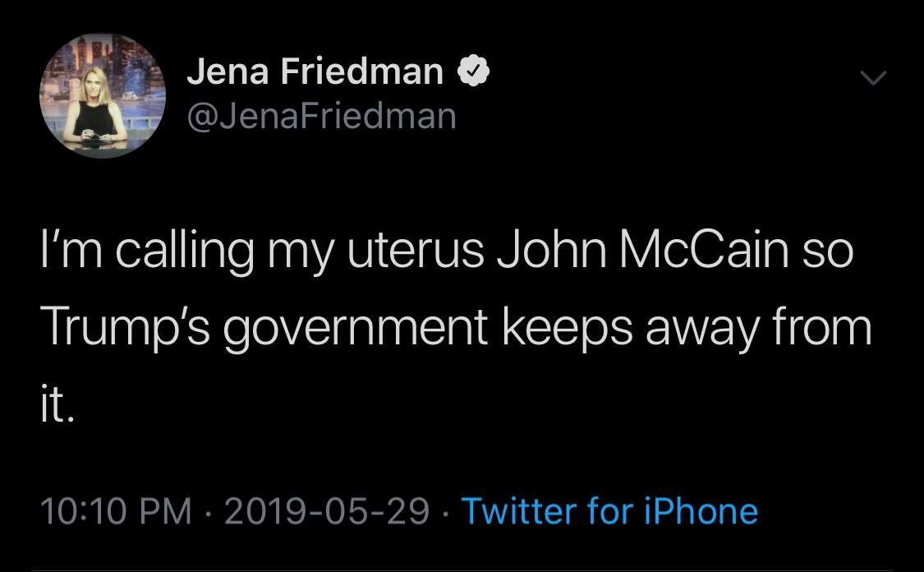Open the "Twitter for iPhone" source link
This screenshot has width=924, height=572.
(x=609, y=511)
